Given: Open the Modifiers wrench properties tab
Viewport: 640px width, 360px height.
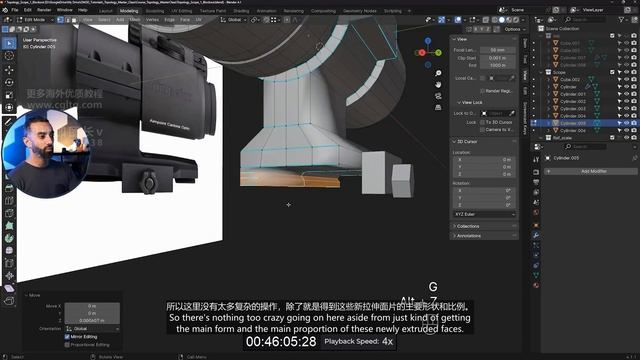Looking at the screenshot, I should [x=536, y=235].
